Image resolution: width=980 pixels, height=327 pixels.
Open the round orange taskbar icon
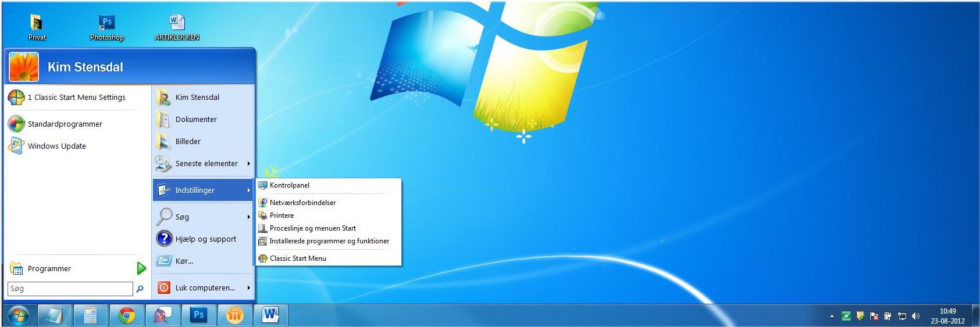tap(235, 315)
